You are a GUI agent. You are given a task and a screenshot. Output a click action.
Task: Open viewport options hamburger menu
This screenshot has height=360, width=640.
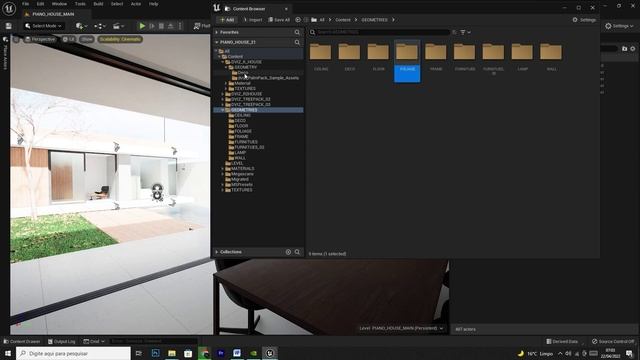16,39
